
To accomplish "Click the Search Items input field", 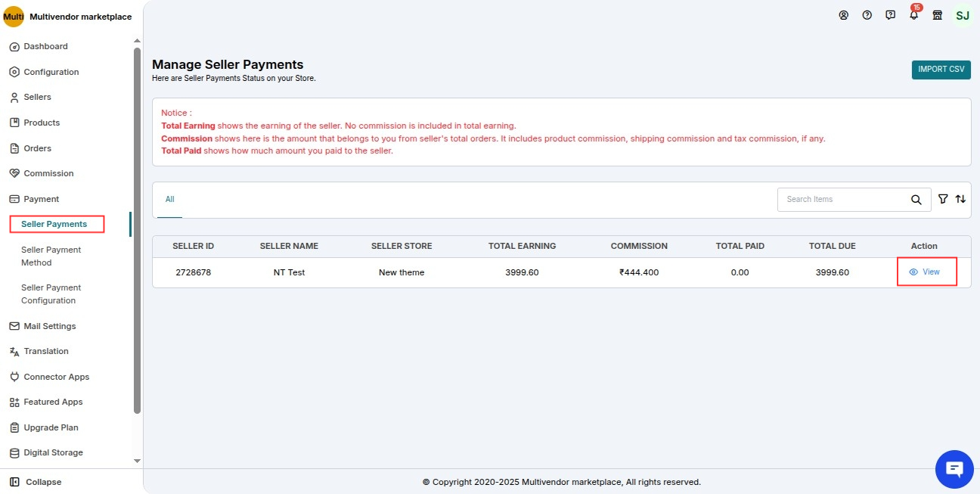I will click(x=839, y=199).
